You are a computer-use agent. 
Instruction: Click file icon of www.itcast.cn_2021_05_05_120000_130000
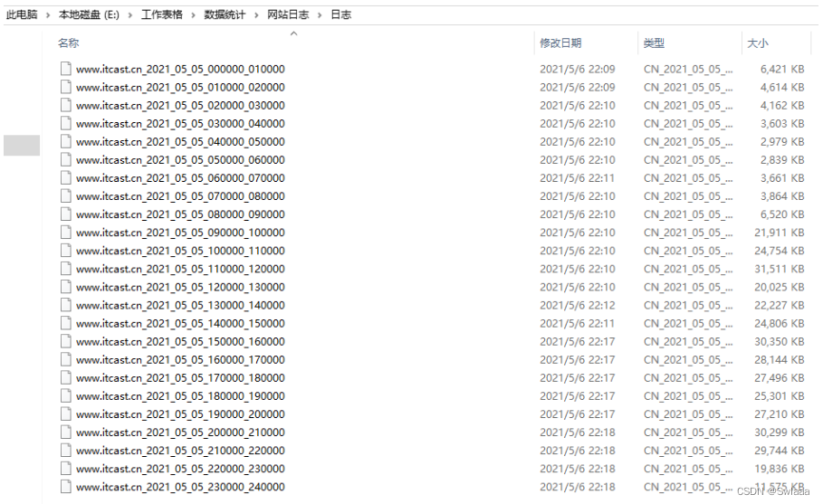pyautogui.click(x=65, y=287)
